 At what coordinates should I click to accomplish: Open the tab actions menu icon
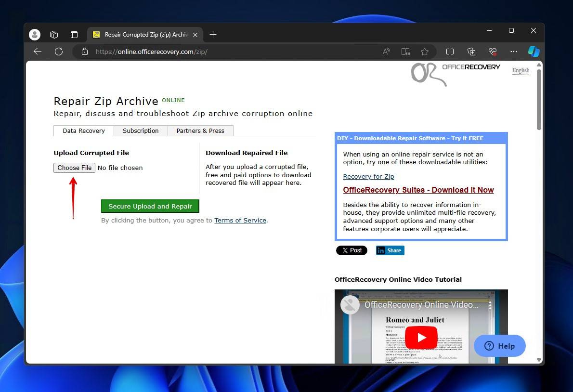pyautogui.click(x=74, y=35)
